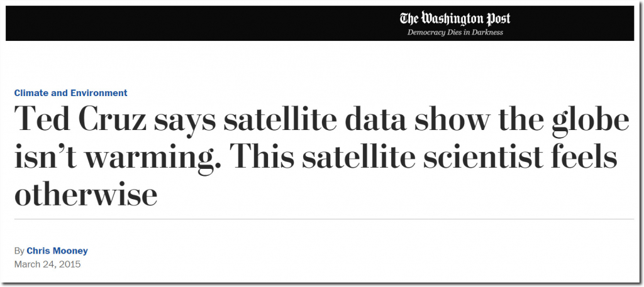The width and height of the screenshot is (644, 287).
Task: Open The Washington Post logo homepage link
Action: (x=455, y=18)
